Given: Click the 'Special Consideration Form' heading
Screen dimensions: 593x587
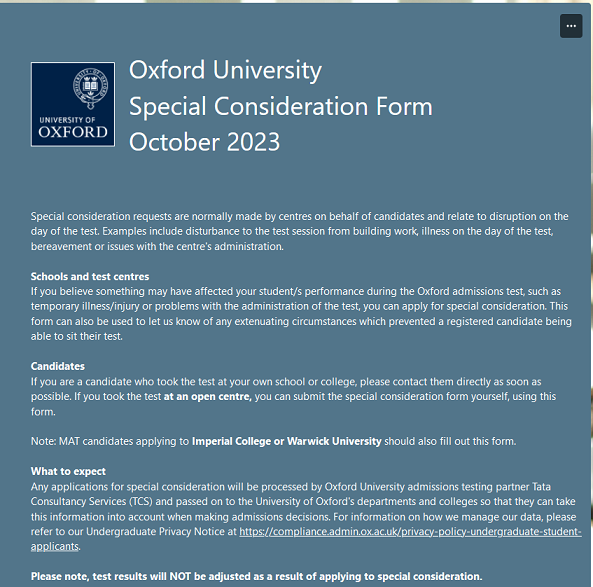Looking at the screenshot, I should click(281, 106).
